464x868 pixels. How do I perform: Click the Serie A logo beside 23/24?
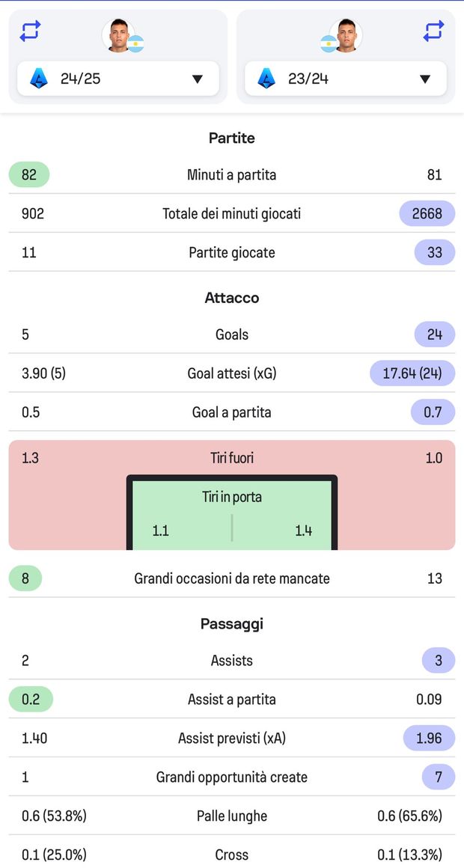coord(266,78)
